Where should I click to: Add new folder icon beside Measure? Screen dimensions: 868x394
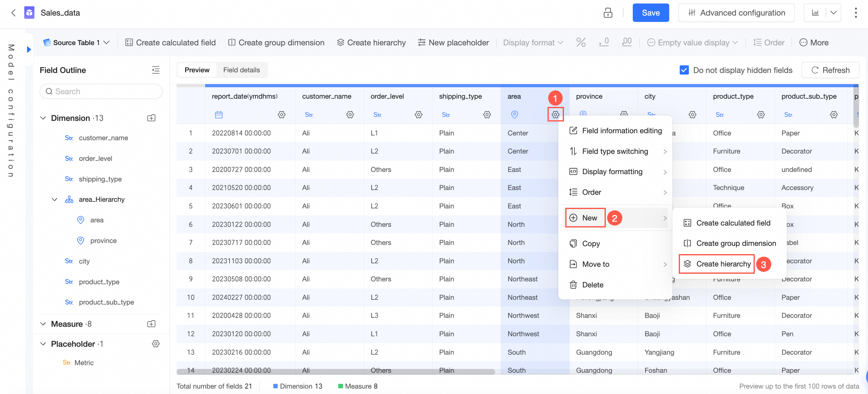(151, 324)
